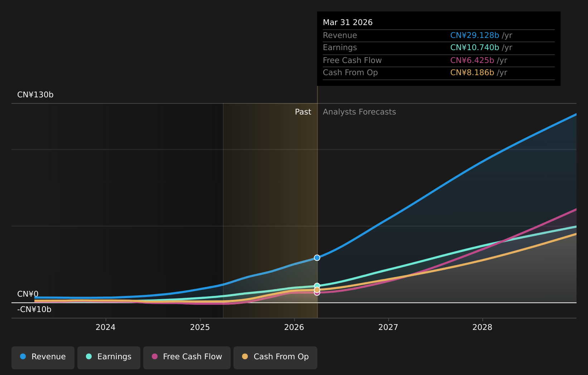This screenshot has height=375, width=588.
Task: Click the Earnings data point marker at Mar 2026
Action: pyautogui.click(x=317, y=286)
